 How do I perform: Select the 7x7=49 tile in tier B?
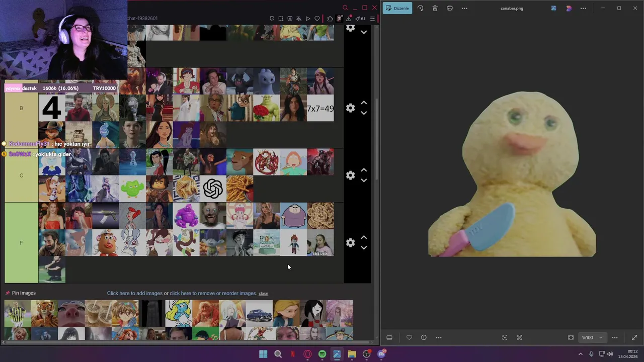click(x=320, y=108)
